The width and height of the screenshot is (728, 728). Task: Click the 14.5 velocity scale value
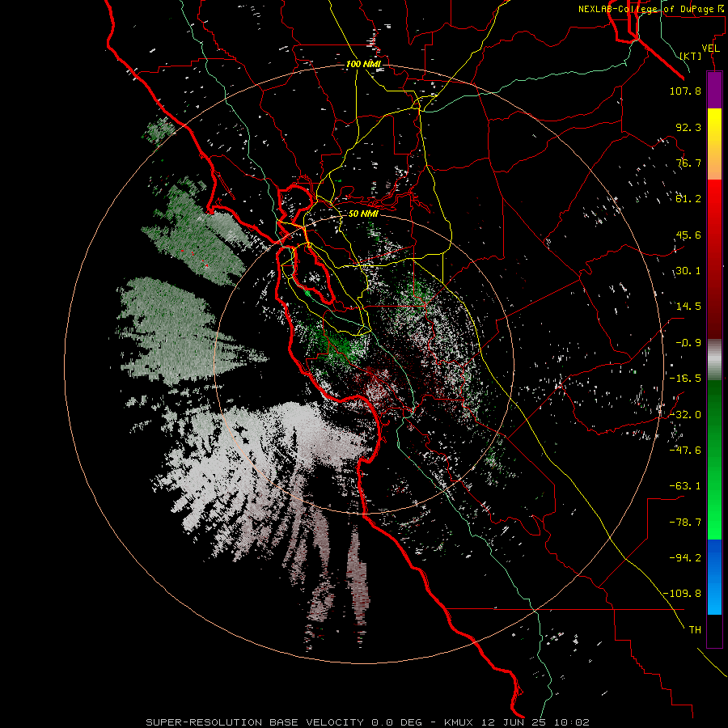688,307
